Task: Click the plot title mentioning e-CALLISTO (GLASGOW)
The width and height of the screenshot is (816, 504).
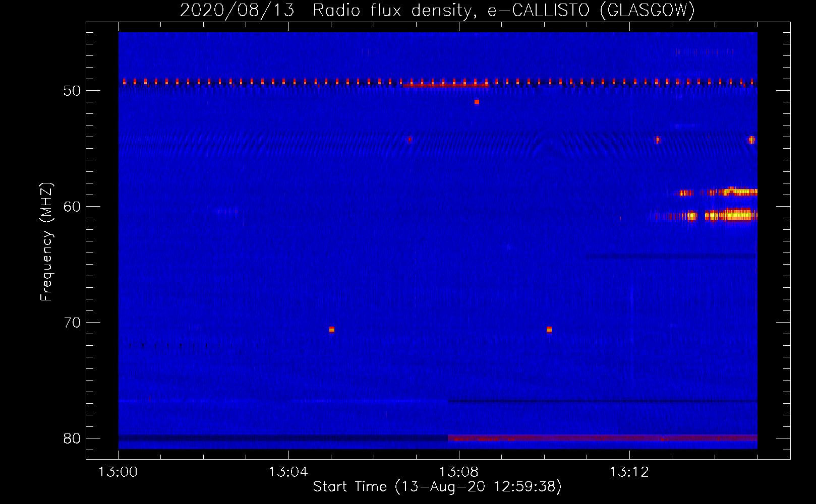Action: coord(437,10)
